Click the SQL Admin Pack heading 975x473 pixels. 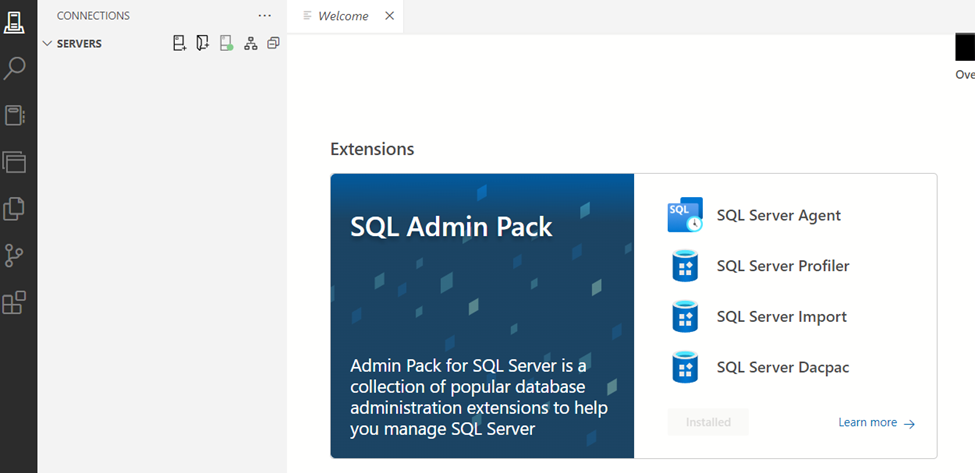[451, 227]
